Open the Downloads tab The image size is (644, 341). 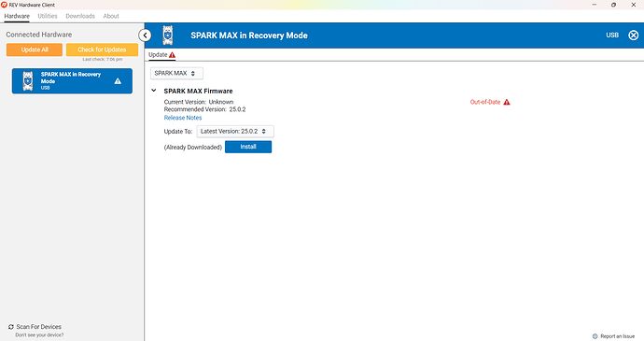pyautogui.click(x=80, y=16)
